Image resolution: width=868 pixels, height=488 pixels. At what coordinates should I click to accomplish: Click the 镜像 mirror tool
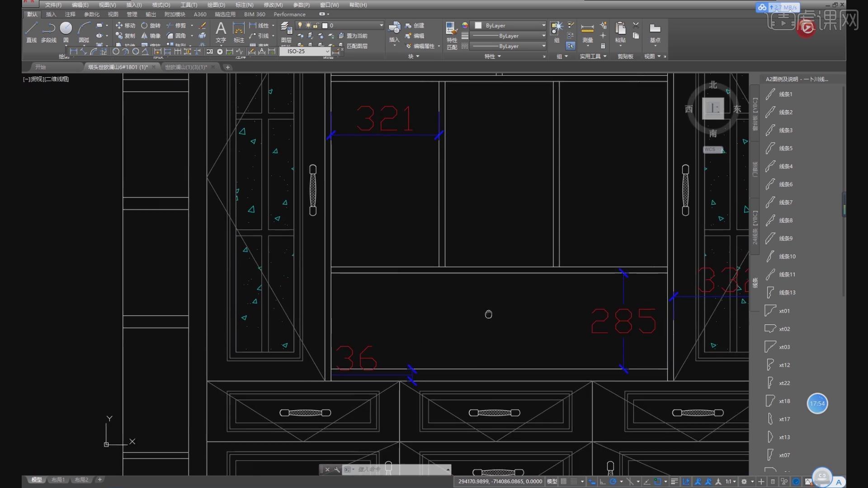[151, 36]
